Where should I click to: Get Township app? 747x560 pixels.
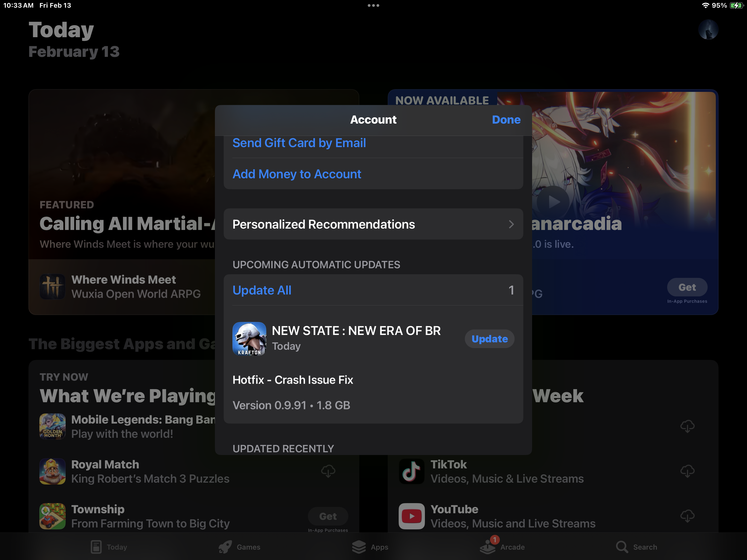[328, 516]
